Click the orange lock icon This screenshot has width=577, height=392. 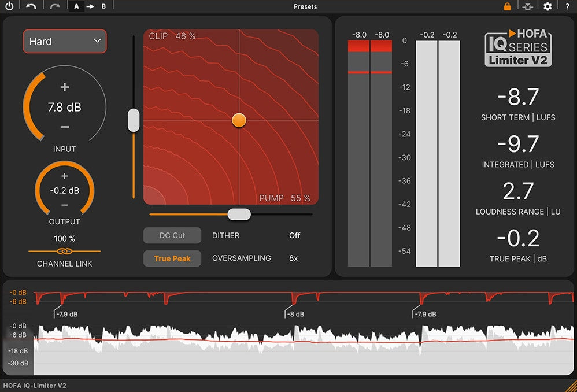pyautogui.click(x=507, y=6)
